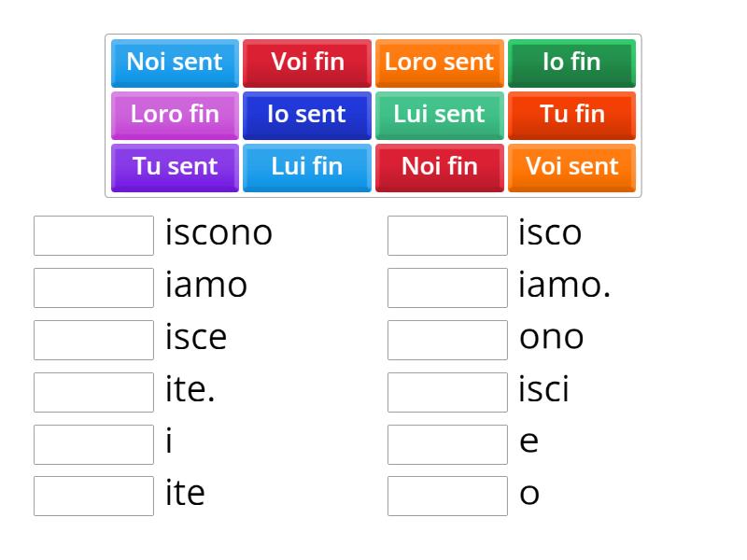Click the blank before 'isci'

tap(446, 391)
